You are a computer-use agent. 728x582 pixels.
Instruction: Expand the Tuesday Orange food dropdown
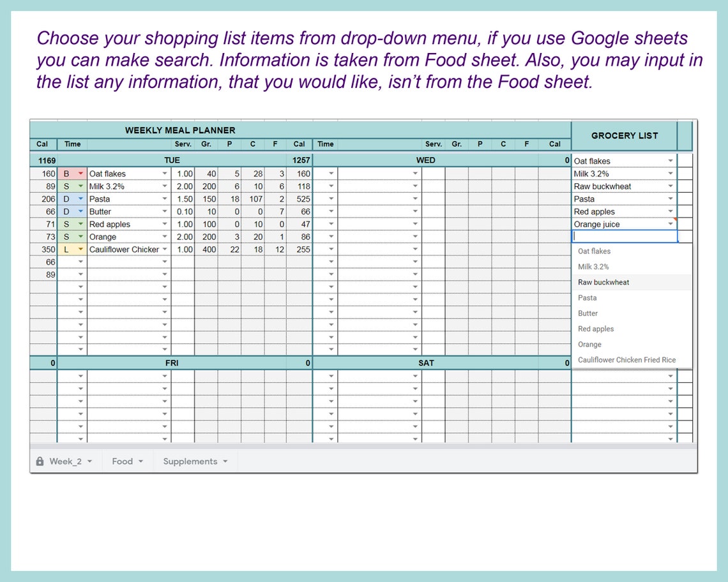pyautogui.click(x=165, y=237)
